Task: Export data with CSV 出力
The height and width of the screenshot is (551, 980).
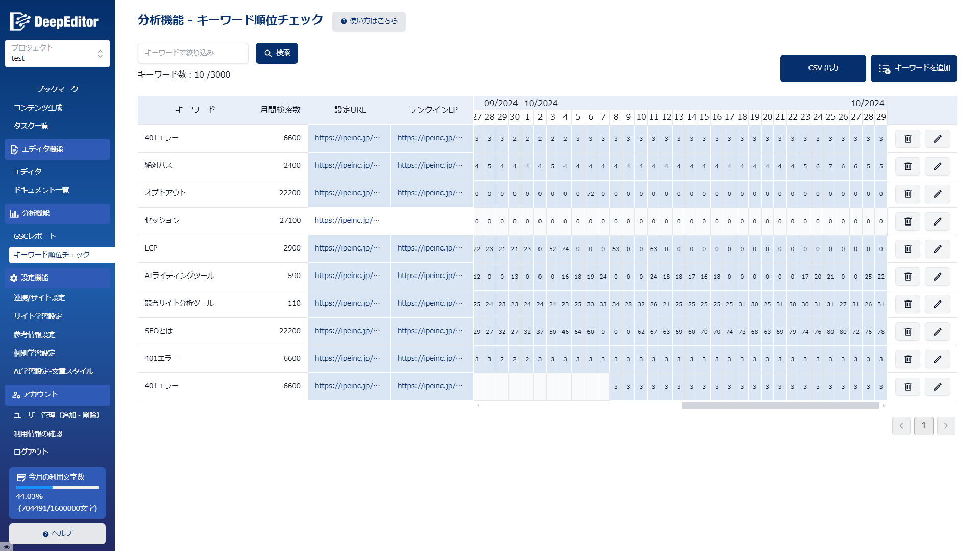Action: (x=823, y=68)
